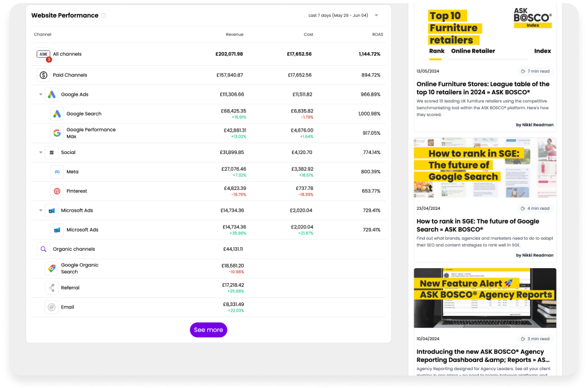The width and height of the screenshot is (588, 388).
Task: Click the See more button
Action: point(208,330)
